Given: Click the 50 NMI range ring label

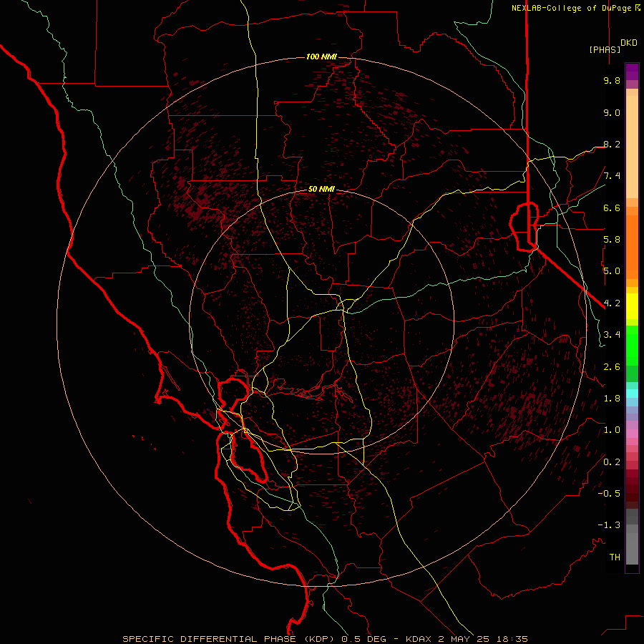Looking at the screenshot, I should [x=321, y=190].
